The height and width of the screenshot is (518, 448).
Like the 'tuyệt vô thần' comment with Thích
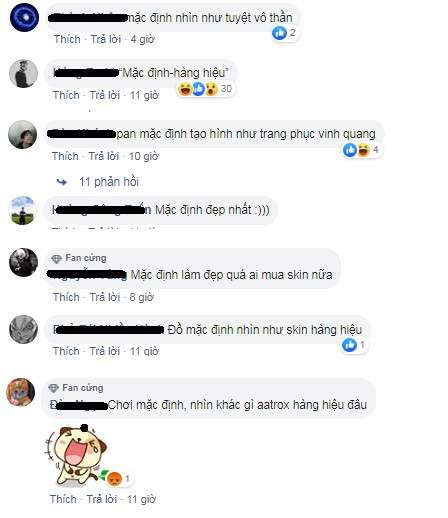point(67,39)
